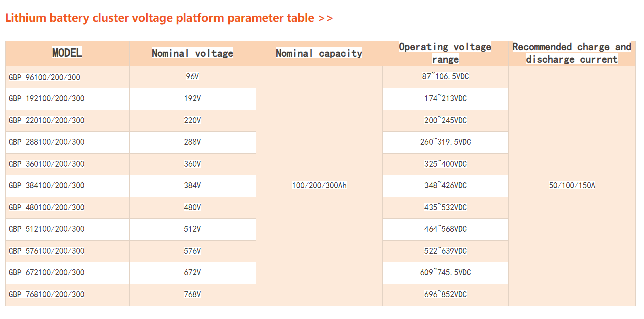644x319 pixels.
Task: Click the 512V nominal voltage cell
Action: pyautogui.click(x=192, y=229)
